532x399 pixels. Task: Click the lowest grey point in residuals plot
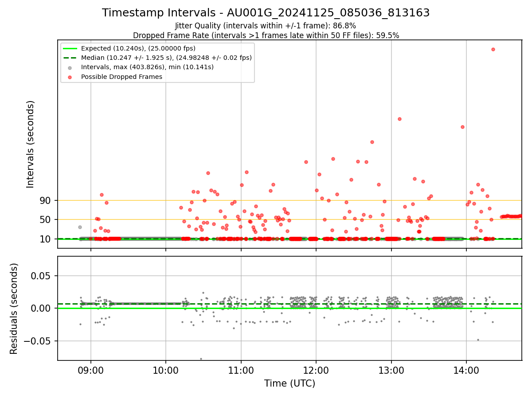click(x=201, y=359)
